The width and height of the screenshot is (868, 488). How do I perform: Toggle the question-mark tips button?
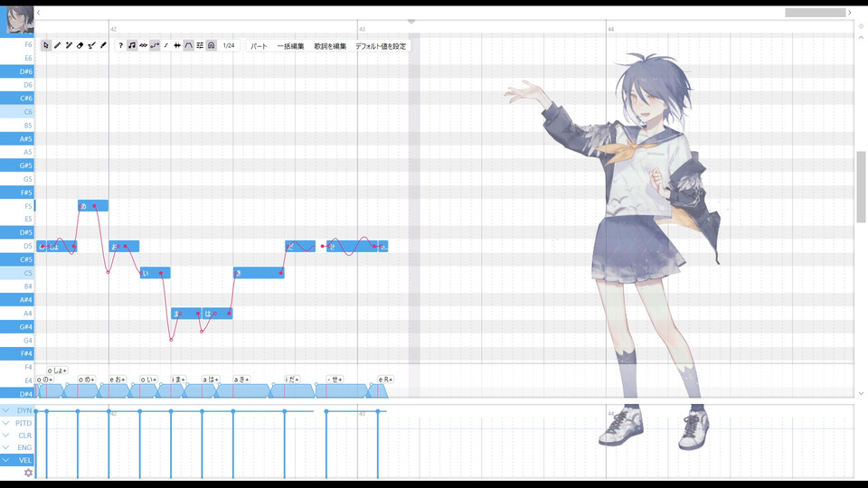120,45
